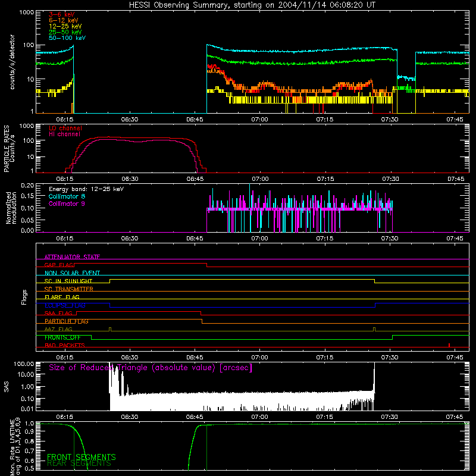Click the PARTICLE_FLAG label
Viewport: 476px width, 476px height.
(67, 321)
